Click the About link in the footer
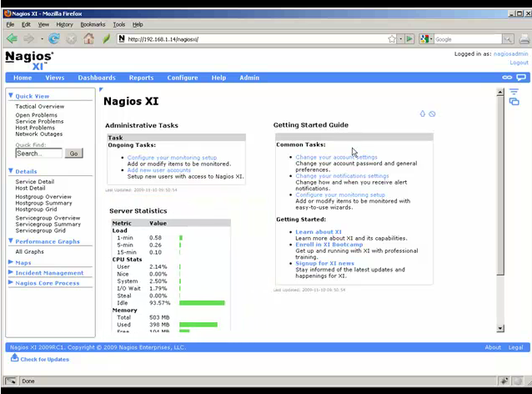 click(493, 347)
